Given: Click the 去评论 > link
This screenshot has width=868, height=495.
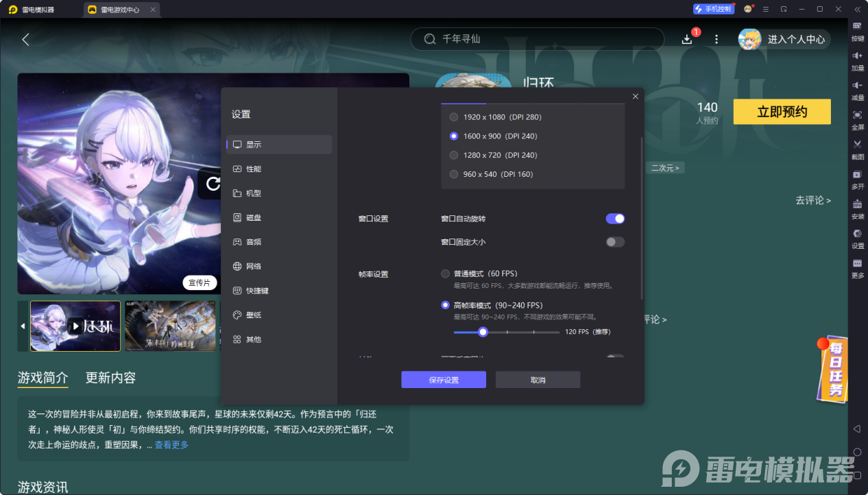Looking at the screenshot, I should click(813, 200).
